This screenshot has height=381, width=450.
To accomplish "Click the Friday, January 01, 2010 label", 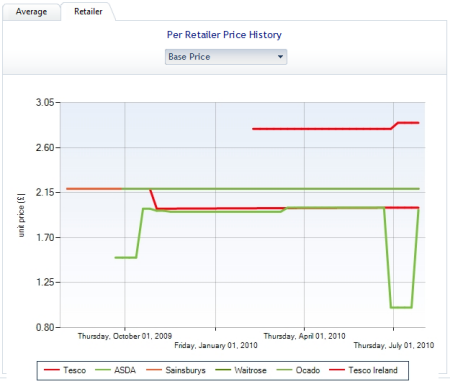I will click(x=216, y=345).
